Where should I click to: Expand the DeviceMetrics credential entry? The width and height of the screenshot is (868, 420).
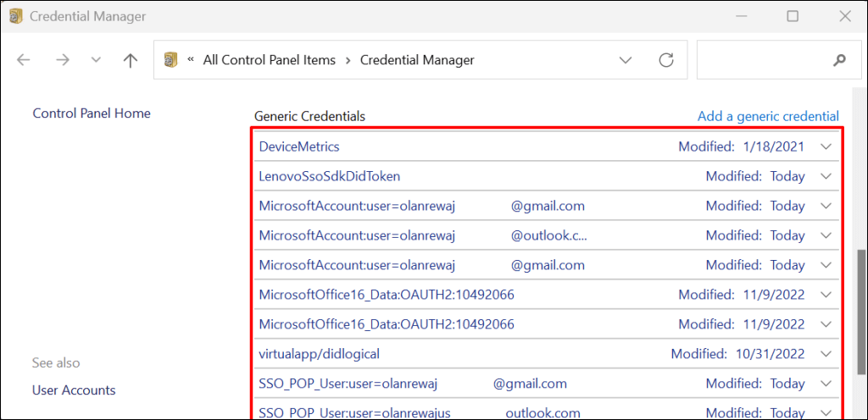(827, 146)
